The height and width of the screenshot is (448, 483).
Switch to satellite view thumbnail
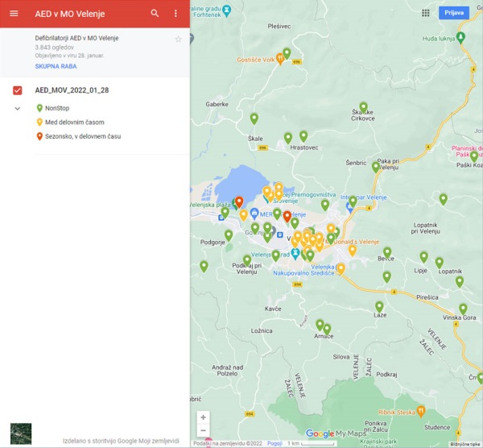point(20,434)
